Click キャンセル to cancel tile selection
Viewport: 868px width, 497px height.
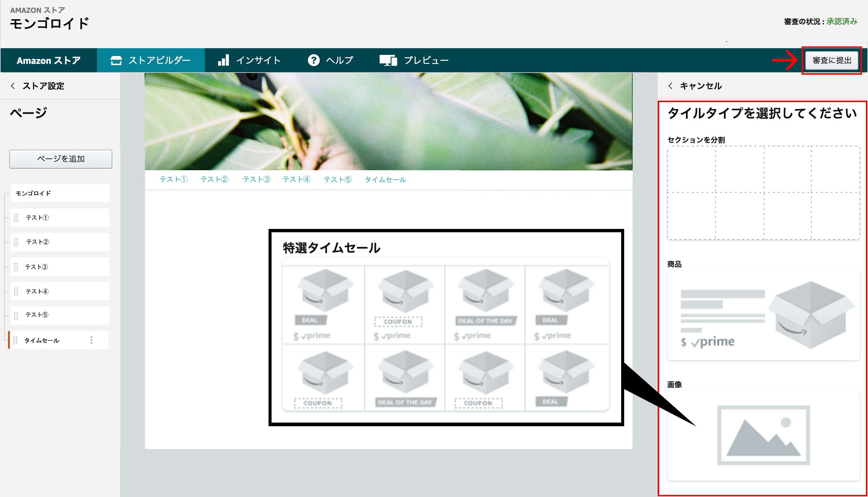click(x=701, y=86)
